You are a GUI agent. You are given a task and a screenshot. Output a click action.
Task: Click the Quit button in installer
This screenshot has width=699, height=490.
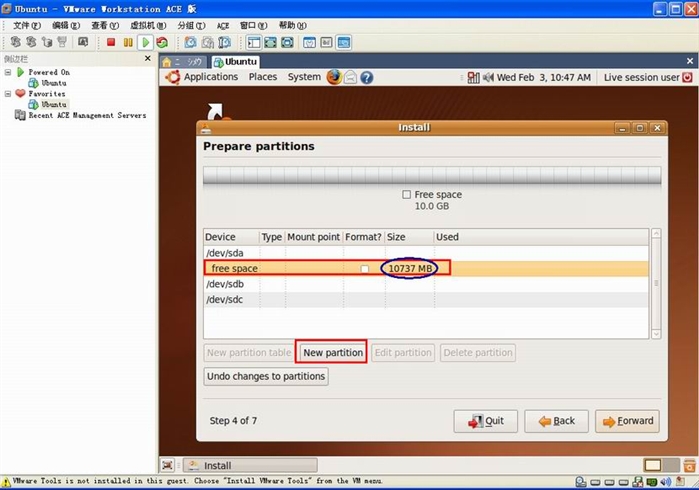coord(485,421)
